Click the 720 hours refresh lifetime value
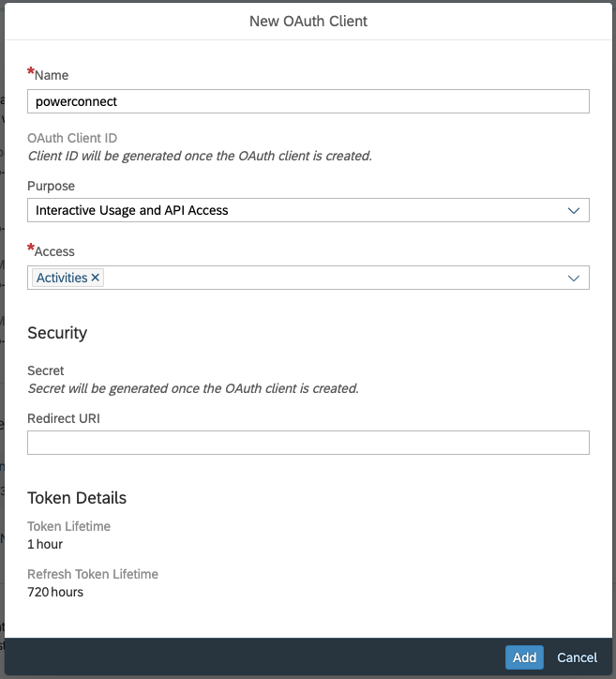The width and height of the screenshot is (616, 679). pos(55,592)
